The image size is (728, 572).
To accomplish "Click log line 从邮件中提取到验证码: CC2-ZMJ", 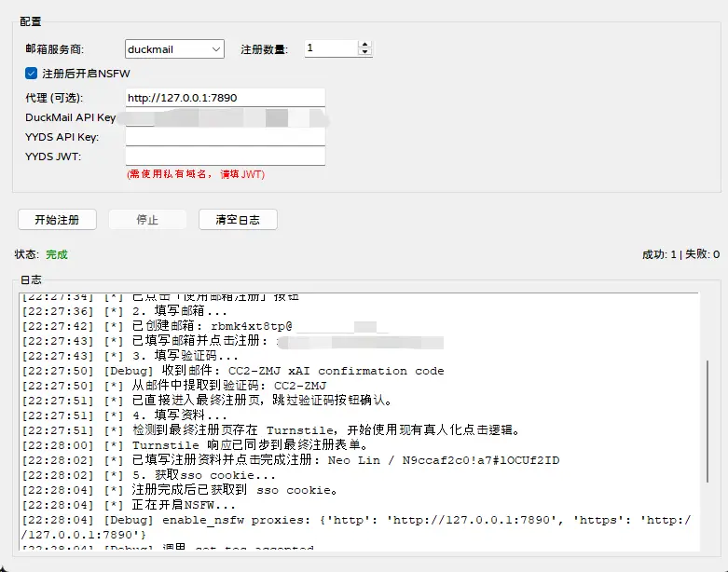I will pos(174,386).
